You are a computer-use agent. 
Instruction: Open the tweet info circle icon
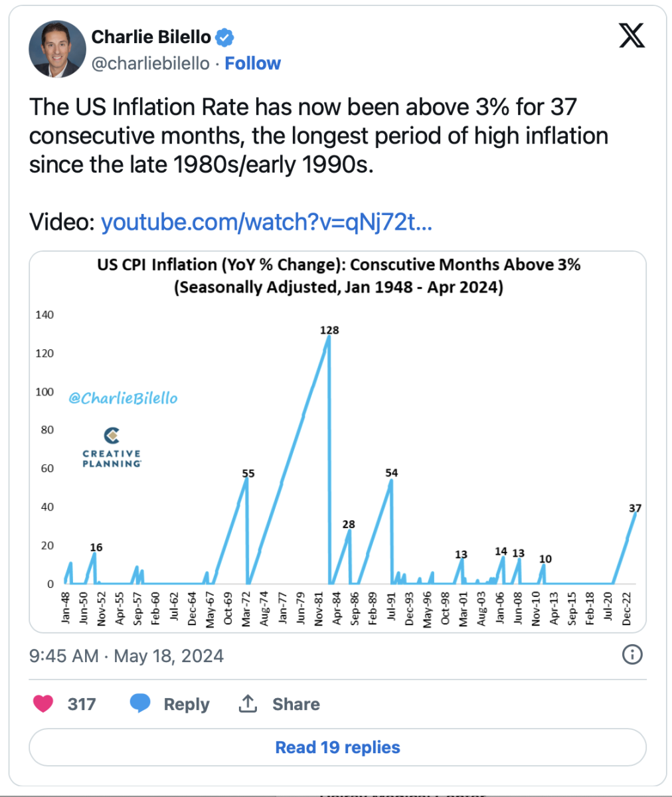[632, 655]
